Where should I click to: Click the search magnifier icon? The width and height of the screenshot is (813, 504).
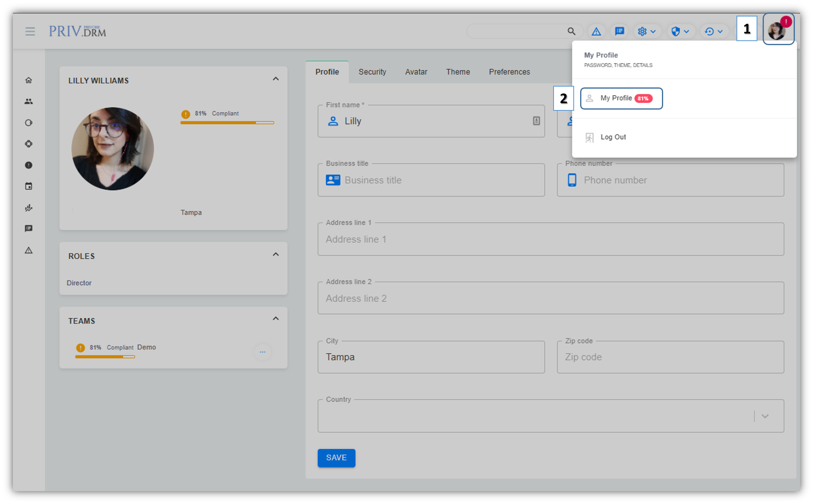[x=571, y=31]
